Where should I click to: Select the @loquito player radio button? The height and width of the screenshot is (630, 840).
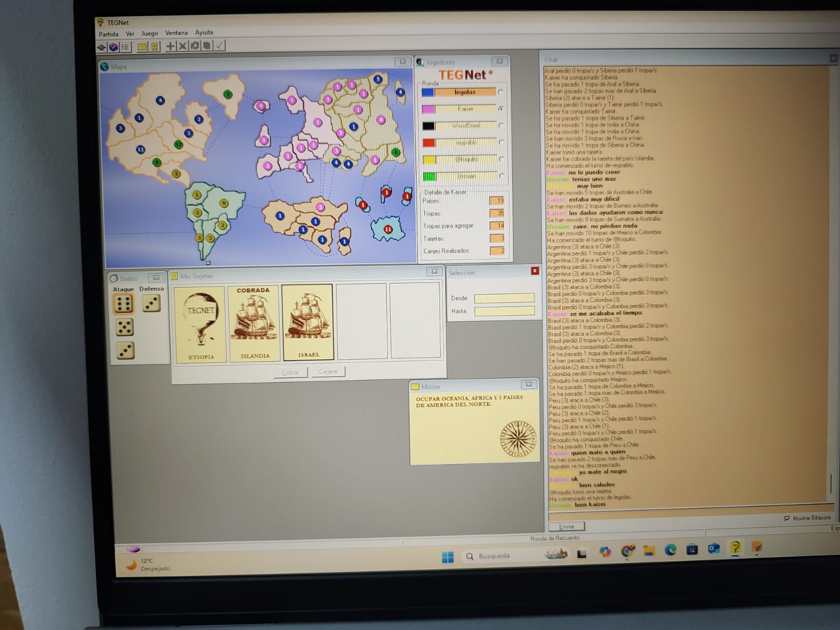[502, 159]
